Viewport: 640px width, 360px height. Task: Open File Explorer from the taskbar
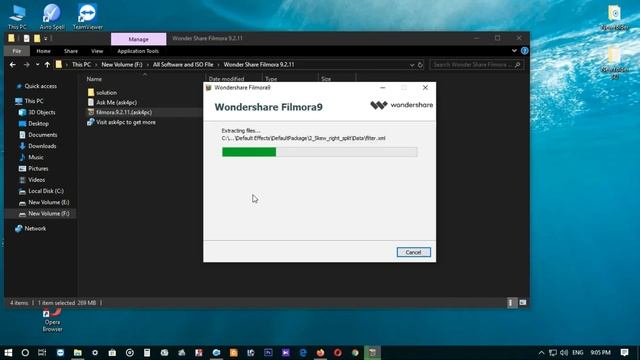coord(78,353)
